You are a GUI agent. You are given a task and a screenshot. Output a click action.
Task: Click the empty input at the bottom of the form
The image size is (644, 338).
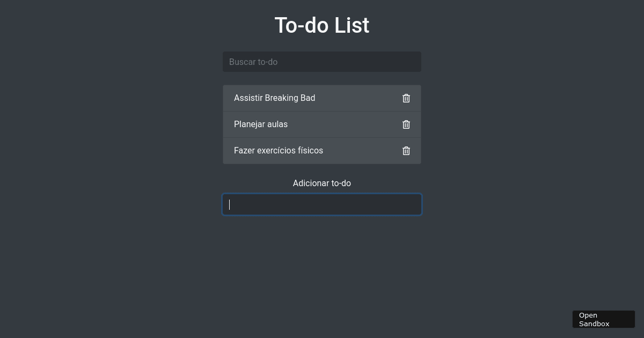coord(322,204)
